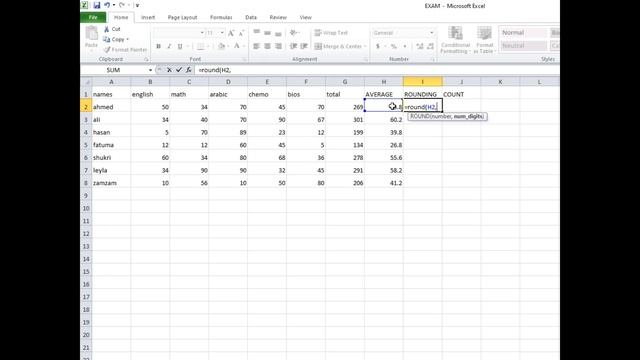This screenshot has width=640, height=360.
Task: Open Undo history dropdown arrow
Action: (x=113, y=5)
